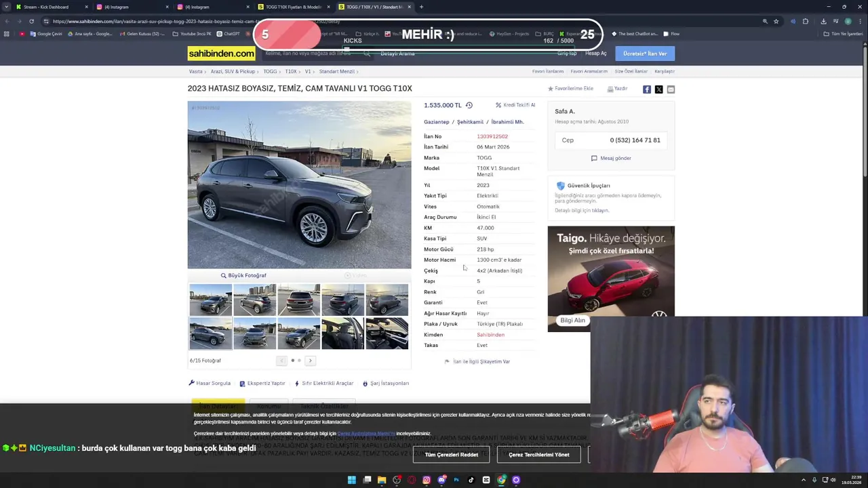Image resolution: width=868 pixels, height=488 pixels.
Task: Click Hesap Aç register link
Action: pos(596,54)
